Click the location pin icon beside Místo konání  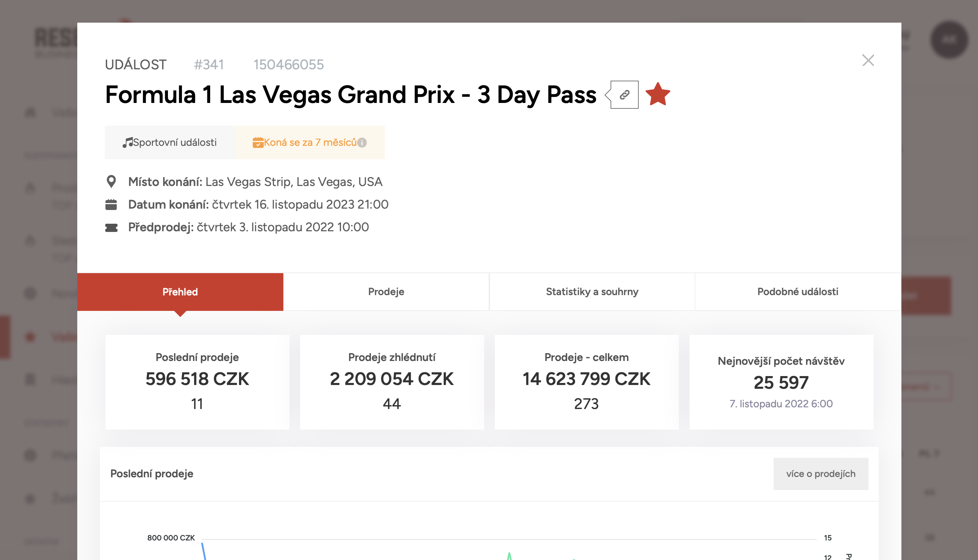(x=111, y=182)
